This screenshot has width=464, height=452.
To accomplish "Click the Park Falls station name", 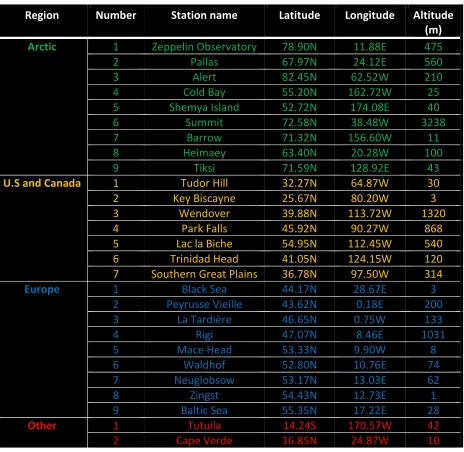I will (204, 229).
